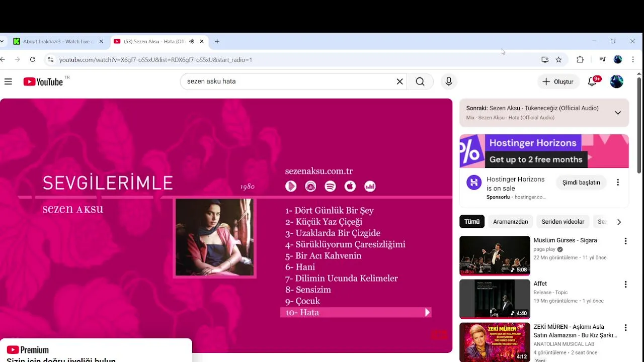Click the YouTube Premium promo popup
644x362 pixels.
coord(96,350)
